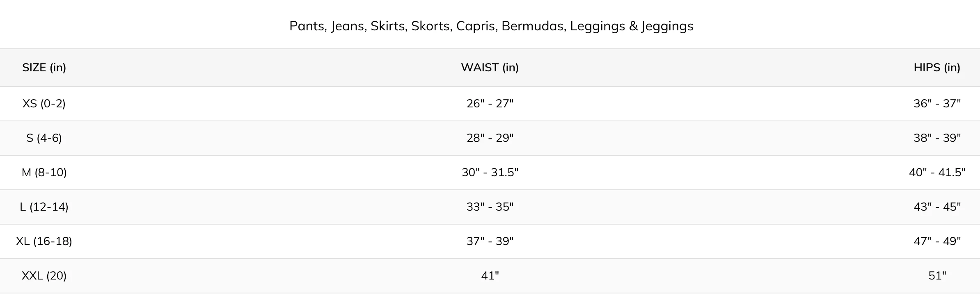This screenshot has height=300, width=980.
Task: Select the XXL (20) size cell
Action: click(44, 276)
